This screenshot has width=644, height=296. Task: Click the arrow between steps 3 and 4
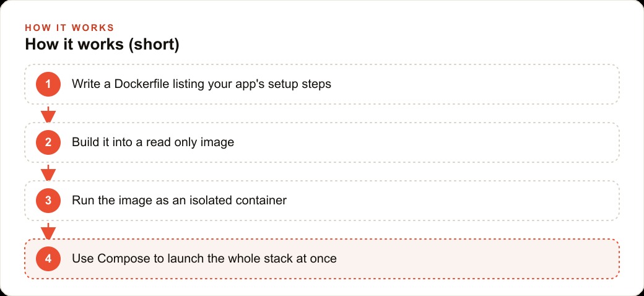(x=48, y=231)
